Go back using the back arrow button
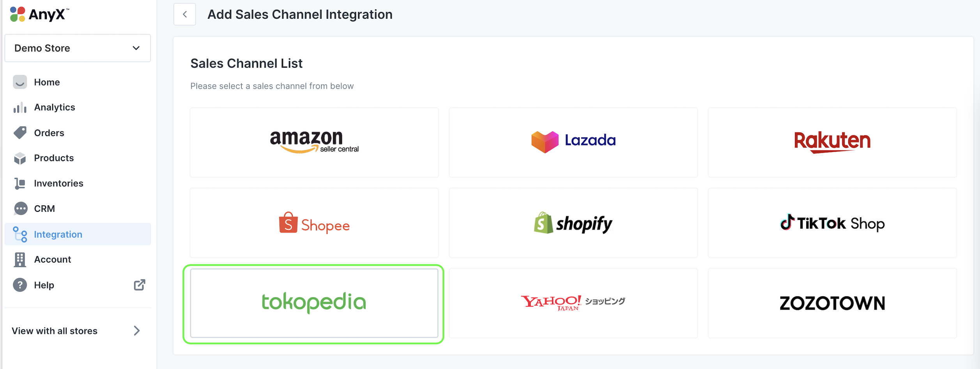The height and width of the screenshot is (369, 980). pyautogui.click(x=185, y=14)
